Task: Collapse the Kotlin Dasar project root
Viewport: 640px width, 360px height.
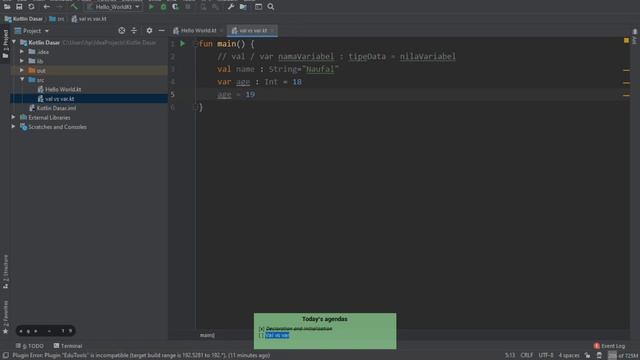Action: (14, 42)
